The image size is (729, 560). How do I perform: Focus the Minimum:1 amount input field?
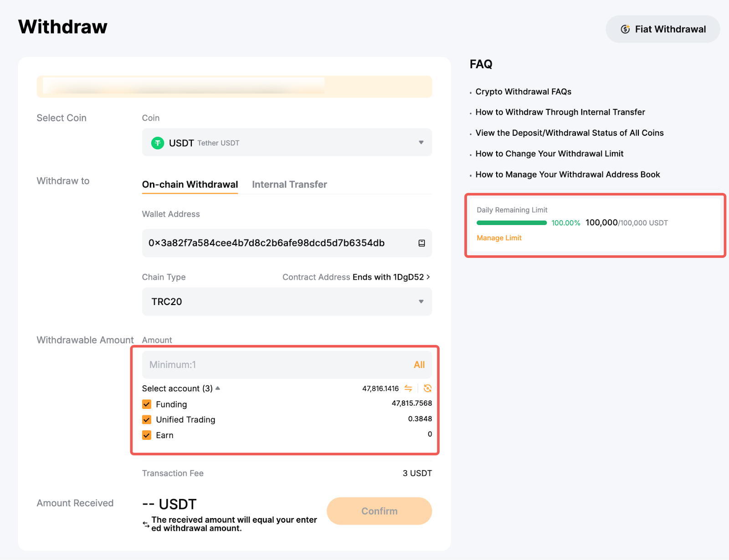(273, 365)
